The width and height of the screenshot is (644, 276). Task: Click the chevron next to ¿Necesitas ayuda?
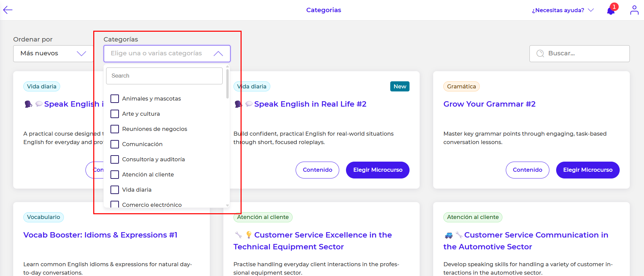pos(591,10)
